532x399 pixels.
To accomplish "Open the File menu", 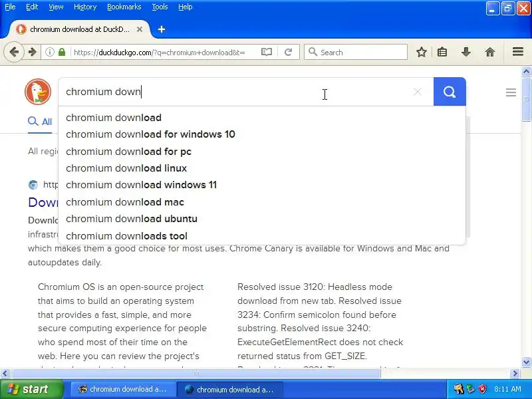I will click(10, 7).
